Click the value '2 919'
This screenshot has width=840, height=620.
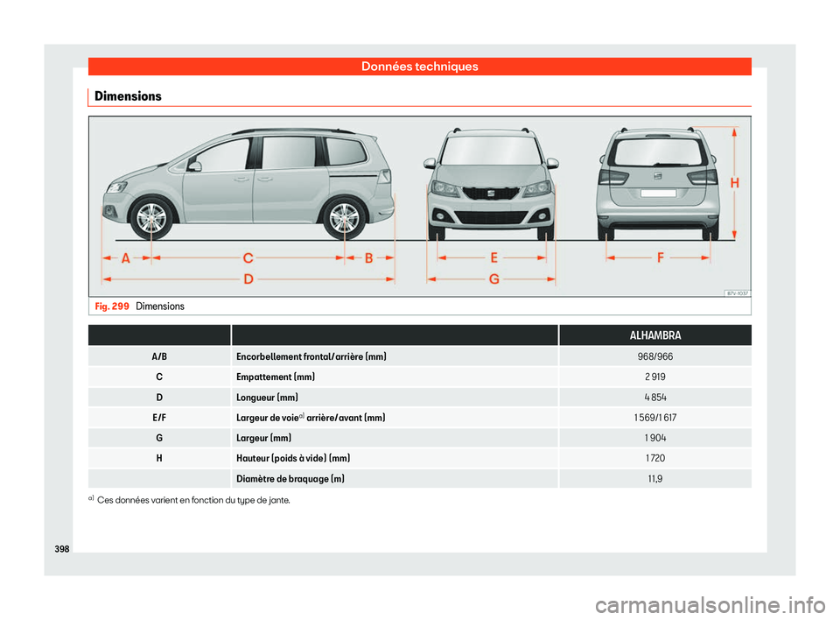(x=655, y=377)
